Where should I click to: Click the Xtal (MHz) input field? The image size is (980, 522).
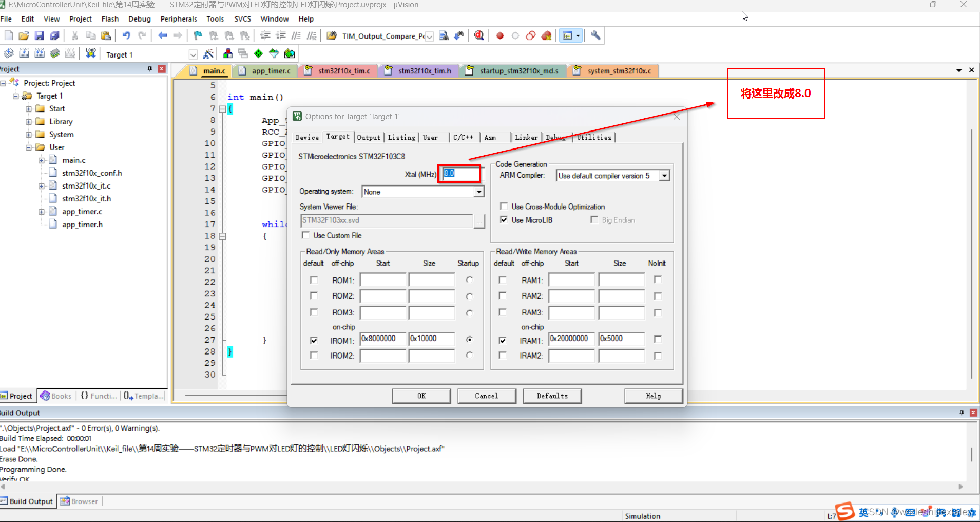[460, 173]
